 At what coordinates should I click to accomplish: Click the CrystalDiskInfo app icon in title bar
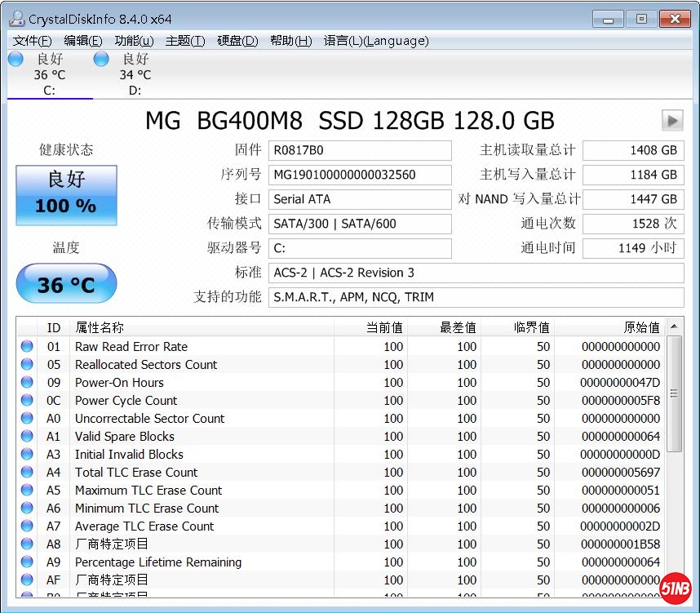point(16,19)
